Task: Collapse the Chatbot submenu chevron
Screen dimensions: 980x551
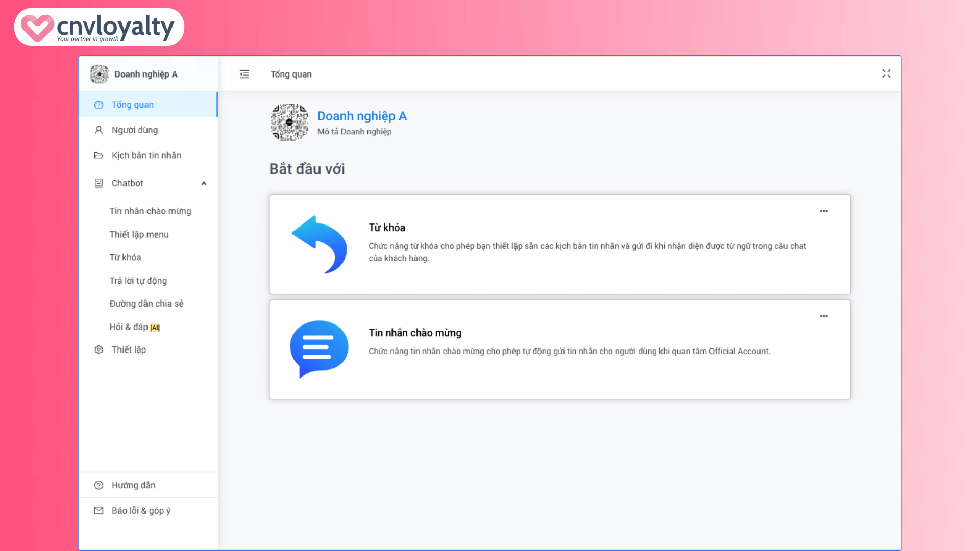Action: [204, 183]
